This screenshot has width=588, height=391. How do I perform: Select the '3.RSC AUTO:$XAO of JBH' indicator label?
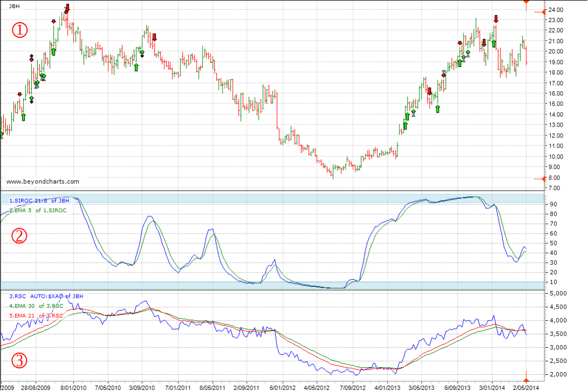[x=46, y=296]
